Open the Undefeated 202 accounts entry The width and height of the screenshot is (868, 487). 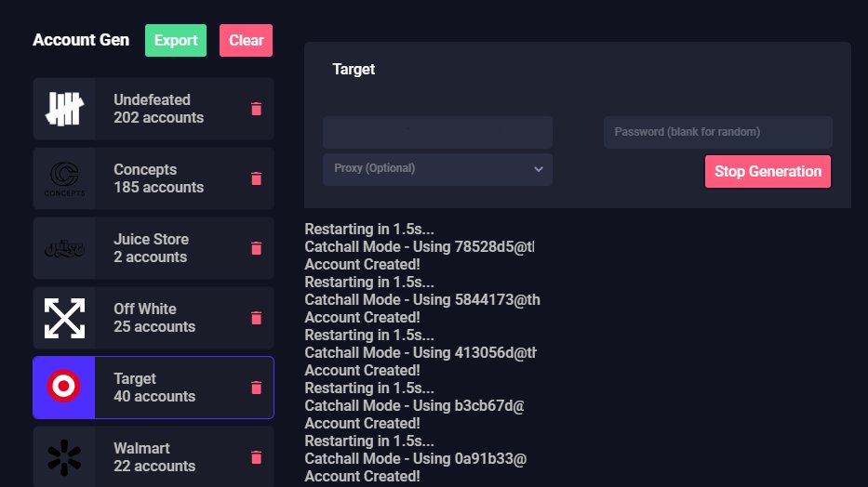154,109
